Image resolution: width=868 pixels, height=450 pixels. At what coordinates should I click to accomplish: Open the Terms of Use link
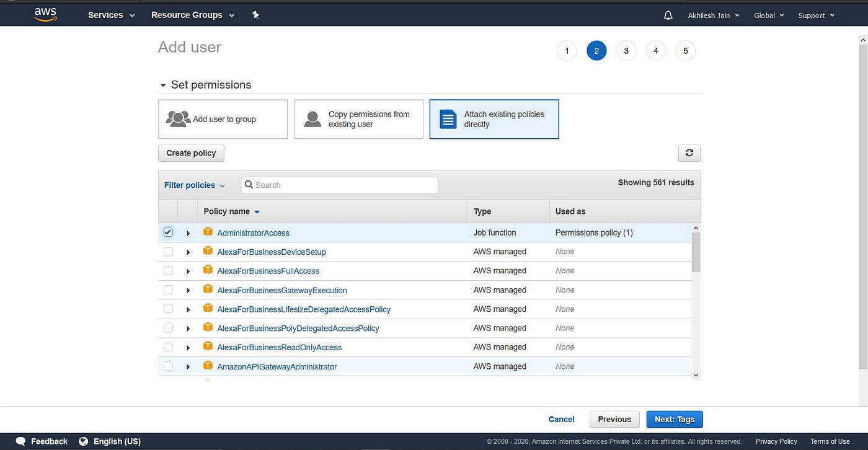tap(830, 441)
